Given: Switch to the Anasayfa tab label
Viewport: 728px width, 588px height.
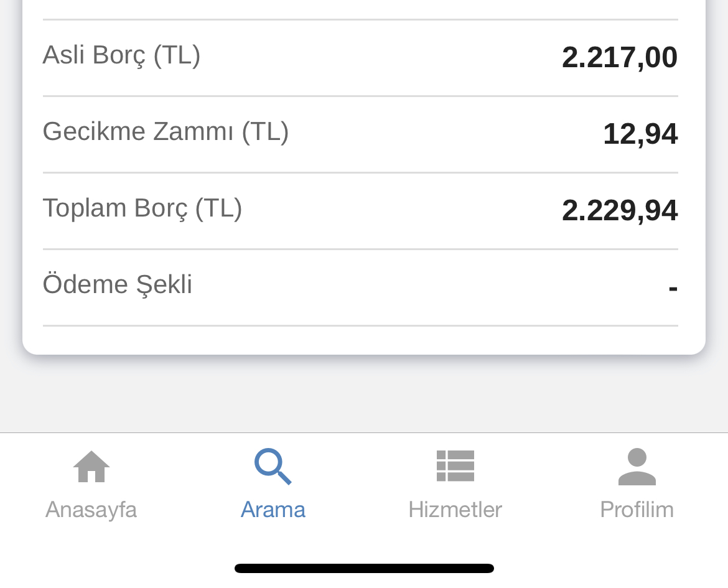Looking at the screenshot, I should tap(91, 510).
